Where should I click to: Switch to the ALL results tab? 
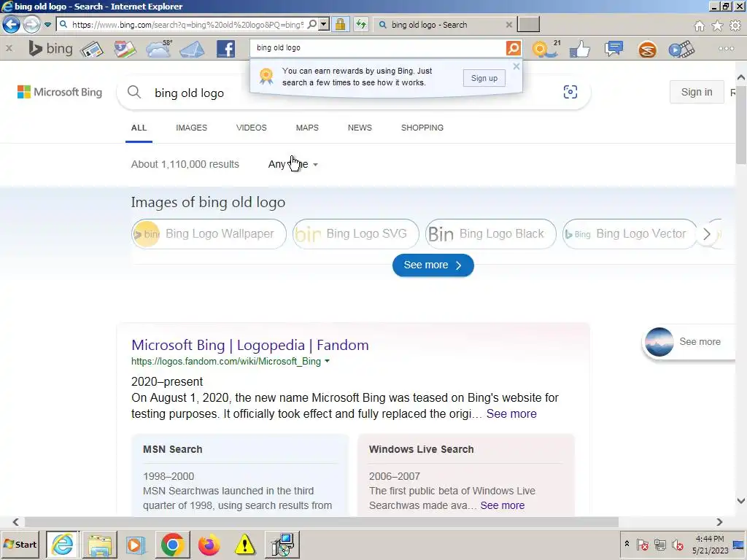139,128
